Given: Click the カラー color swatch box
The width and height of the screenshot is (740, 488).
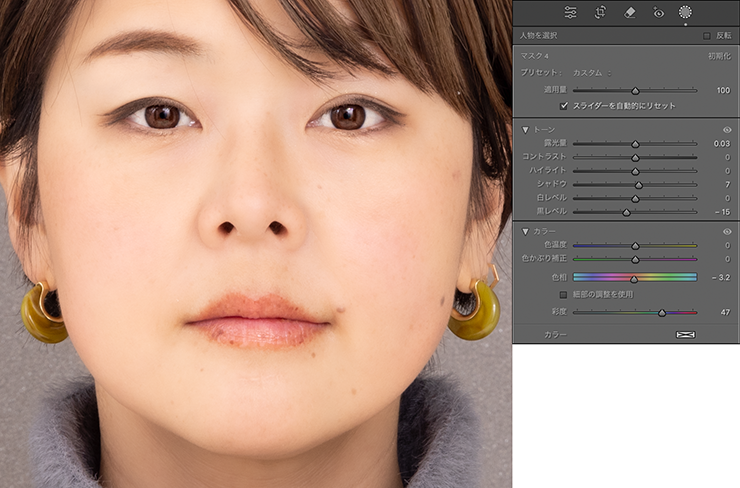Looking at the screenshot, I should tap(685, 334).
